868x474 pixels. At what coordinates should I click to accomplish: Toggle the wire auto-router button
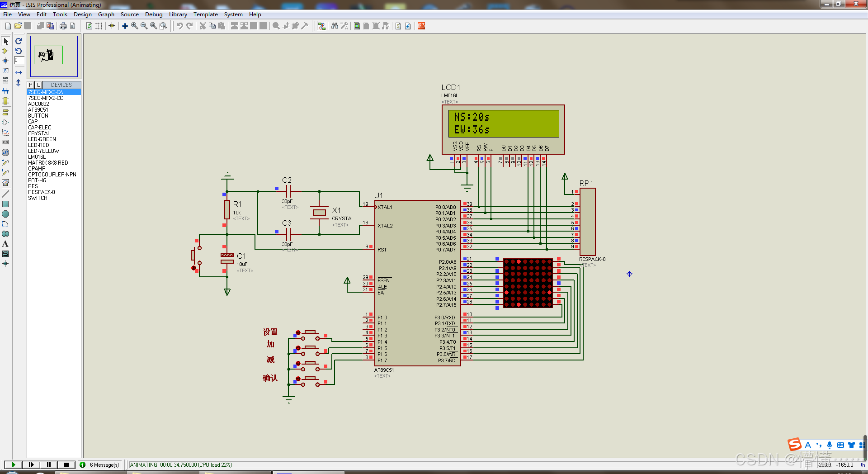321,26
